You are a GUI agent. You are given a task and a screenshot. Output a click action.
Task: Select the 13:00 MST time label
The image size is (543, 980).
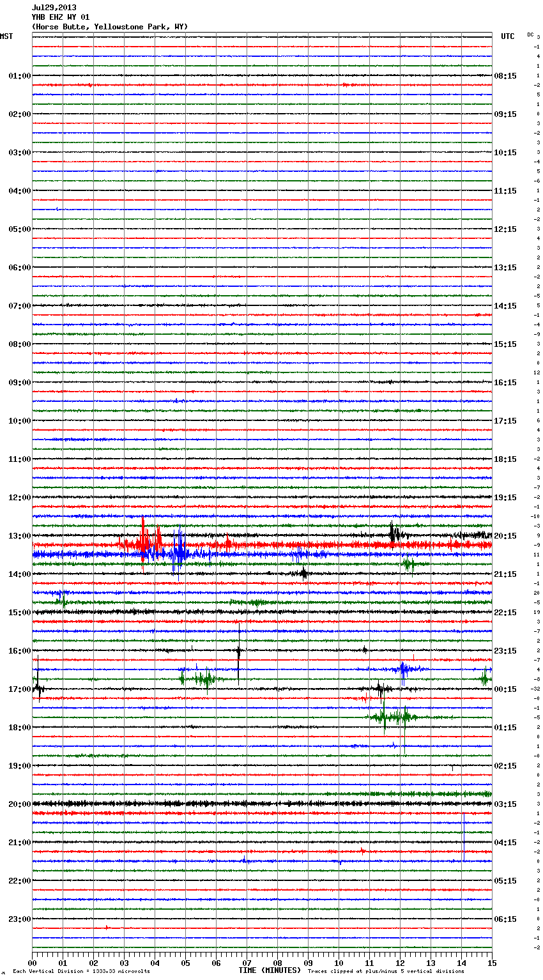(x=19, y=536)
